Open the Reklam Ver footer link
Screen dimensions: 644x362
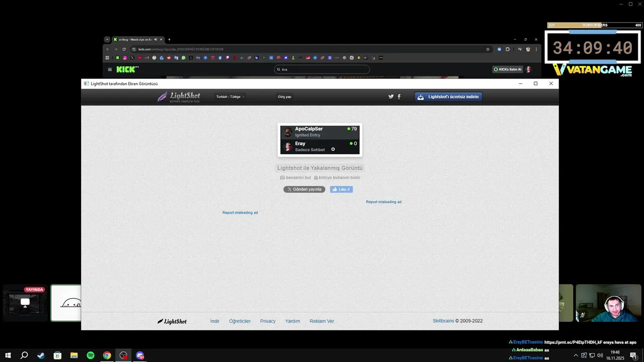coord(322,321)
